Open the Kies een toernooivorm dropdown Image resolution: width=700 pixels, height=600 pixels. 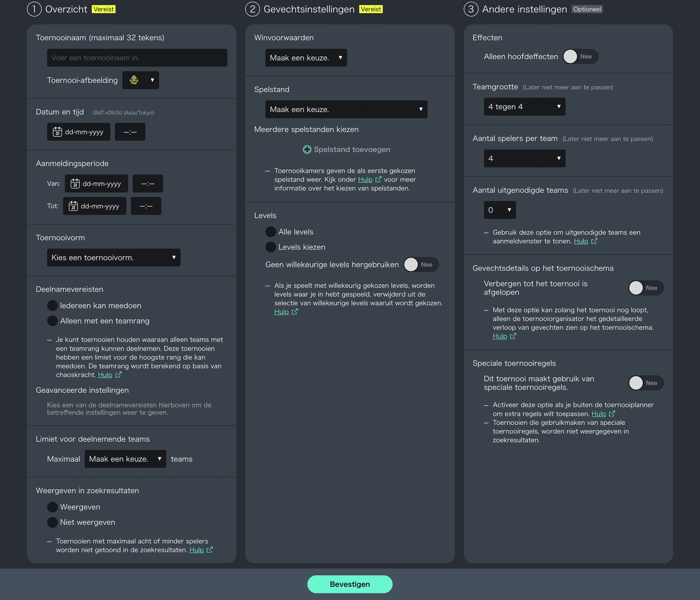(114, 257)
